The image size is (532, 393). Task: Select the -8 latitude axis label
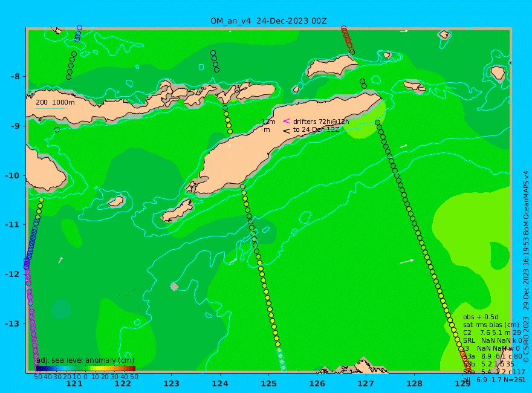(16, 76)
